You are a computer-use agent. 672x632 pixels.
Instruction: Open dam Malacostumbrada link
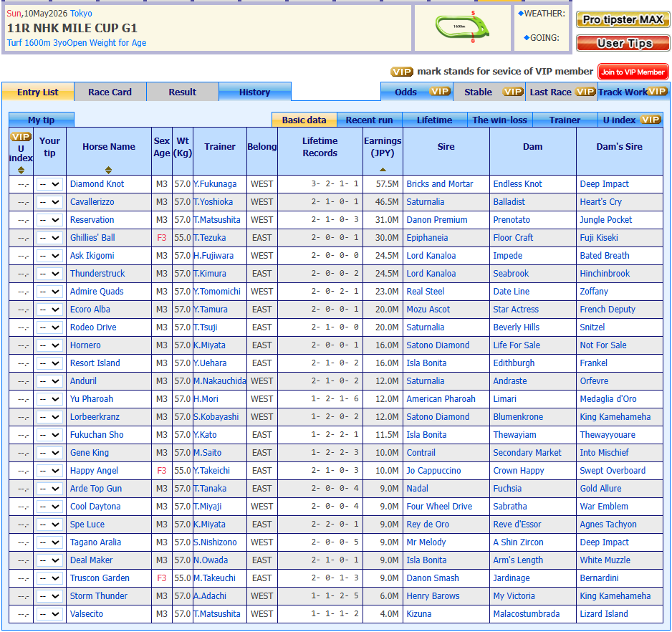(527, 614)
